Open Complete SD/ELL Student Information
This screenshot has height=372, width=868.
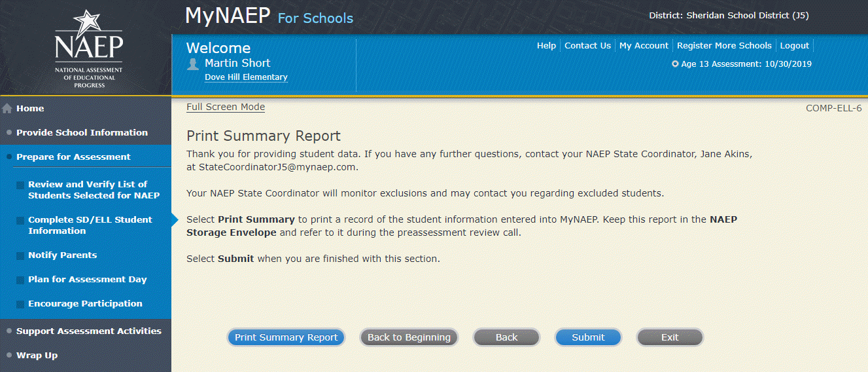90,225
